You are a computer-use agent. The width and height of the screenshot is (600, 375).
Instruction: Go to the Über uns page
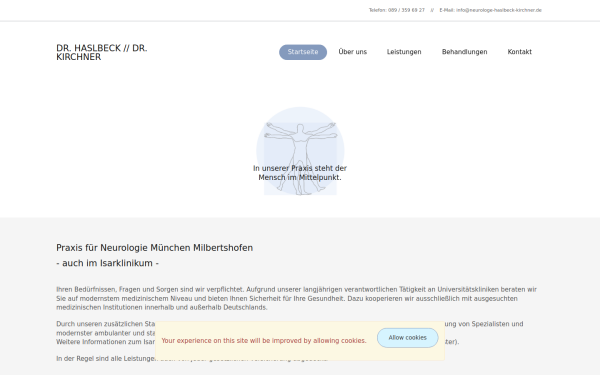[352, 52]
